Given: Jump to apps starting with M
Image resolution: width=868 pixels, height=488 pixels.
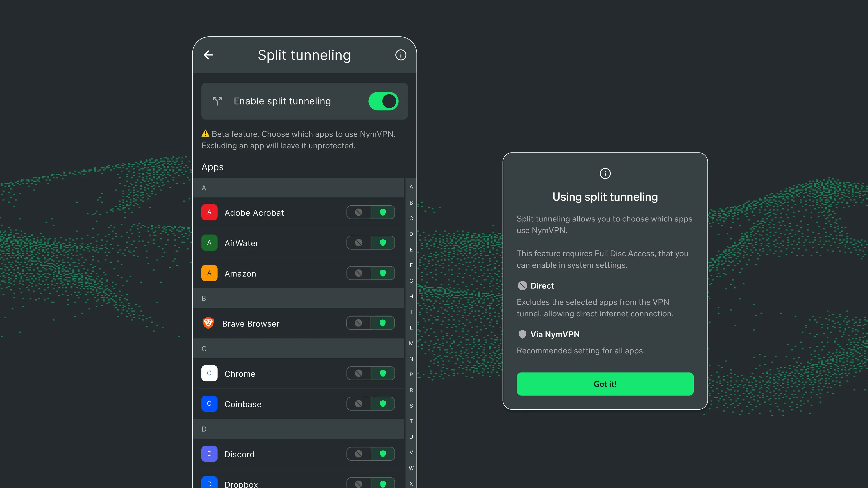Looking at the screenshot, I should coord(411,343).
